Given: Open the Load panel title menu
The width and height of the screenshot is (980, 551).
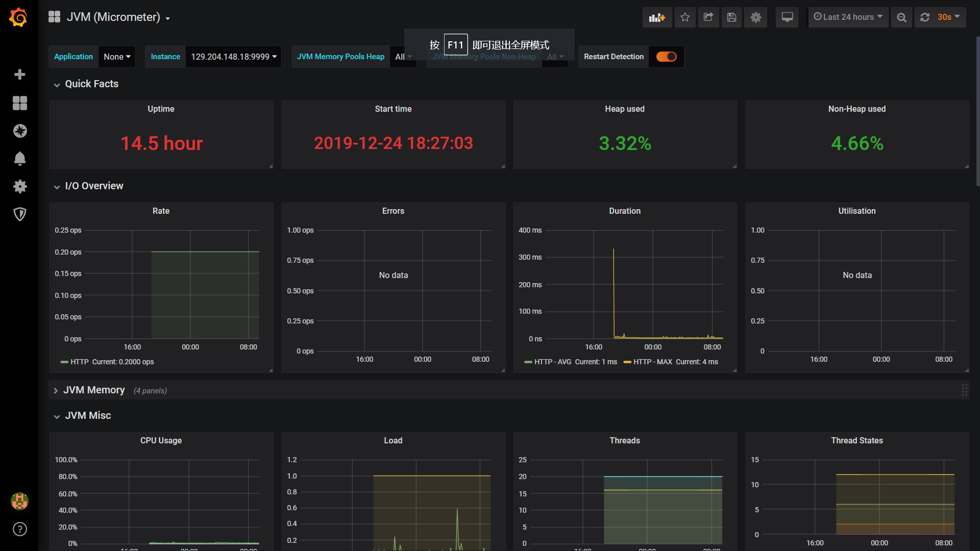Looking at the screenshot, I should tap(393, 441).
